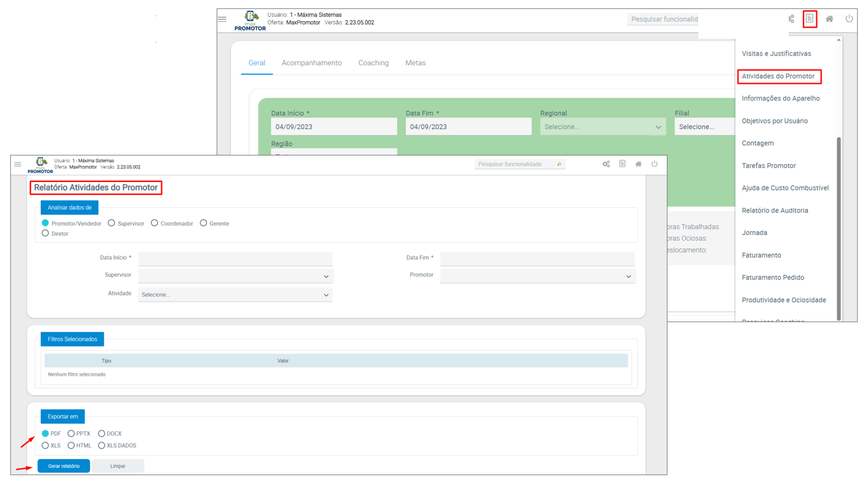Viewport: 868px width, 488px height.
Task: Click the power icon in the back window header
Action: [849, 19]
